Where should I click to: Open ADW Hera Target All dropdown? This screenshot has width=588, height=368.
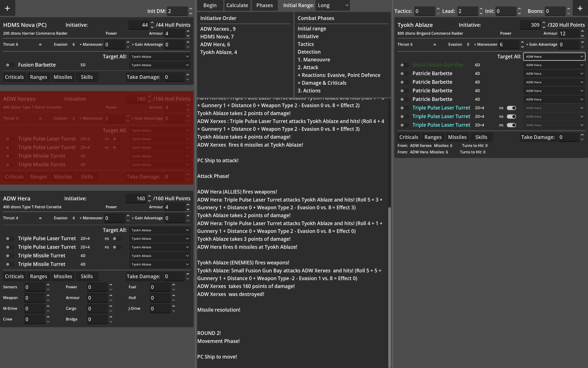160,230
